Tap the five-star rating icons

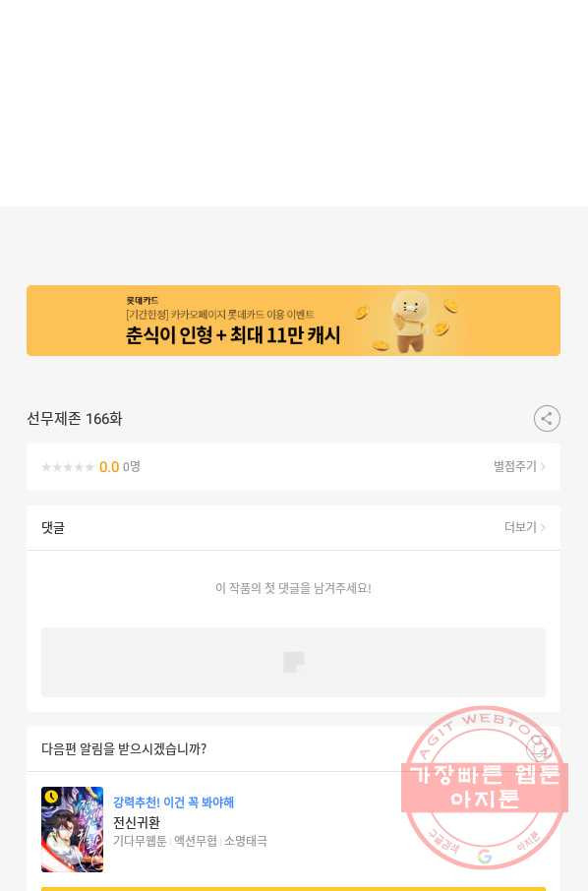pos(68,467)
